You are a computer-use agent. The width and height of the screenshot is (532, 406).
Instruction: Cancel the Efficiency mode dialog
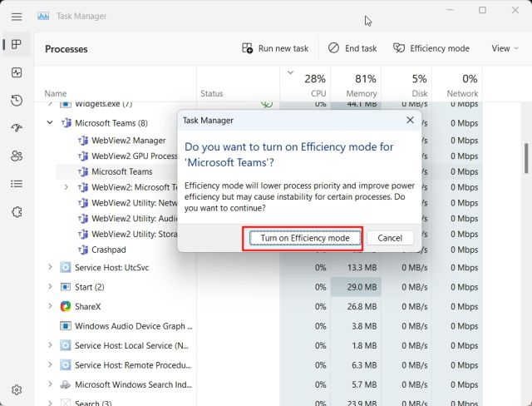390,238
